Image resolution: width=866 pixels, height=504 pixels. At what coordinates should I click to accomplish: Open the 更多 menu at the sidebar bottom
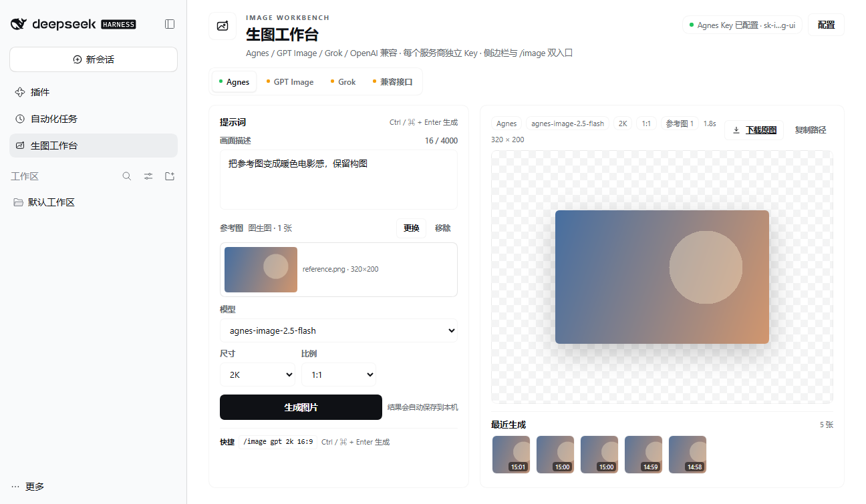[28, 487]
